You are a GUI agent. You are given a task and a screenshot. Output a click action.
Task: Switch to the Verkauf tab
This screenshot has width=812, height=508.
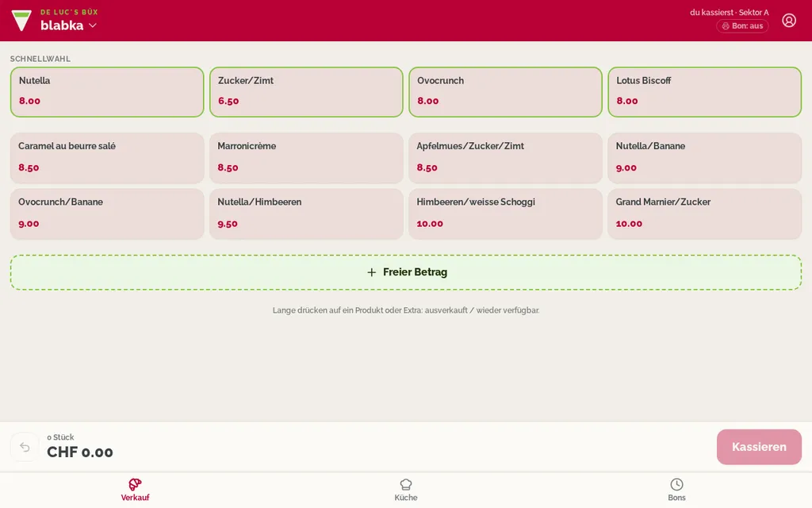(135, 490)
